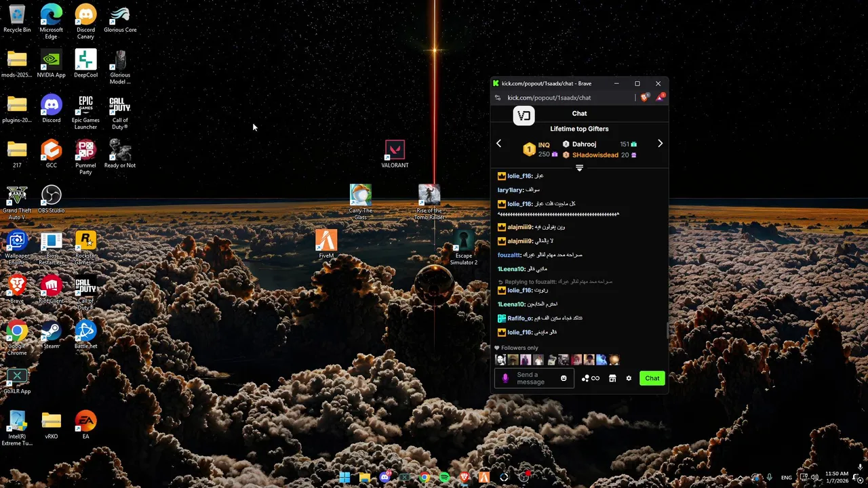The image size is (868, 488).
Task: Select the Intel Extreme Tuning desktop icon
Action: point(17,428)
